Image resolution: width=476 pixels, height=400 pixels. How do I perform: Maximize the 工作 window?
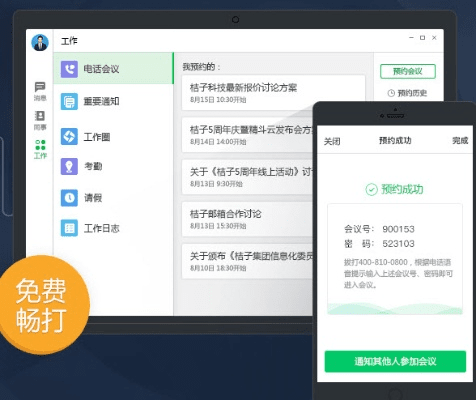coord(422,38)
